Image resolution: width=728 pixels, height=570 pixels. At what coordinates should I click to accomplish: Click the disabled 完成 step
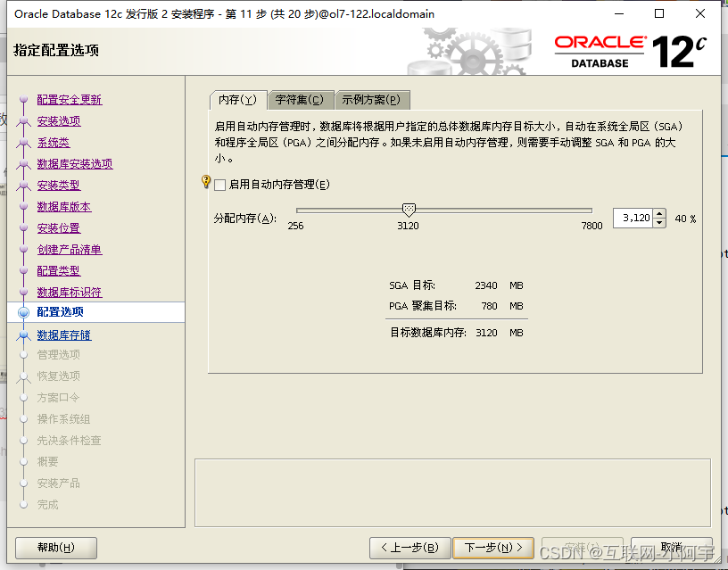click(48, 505)
